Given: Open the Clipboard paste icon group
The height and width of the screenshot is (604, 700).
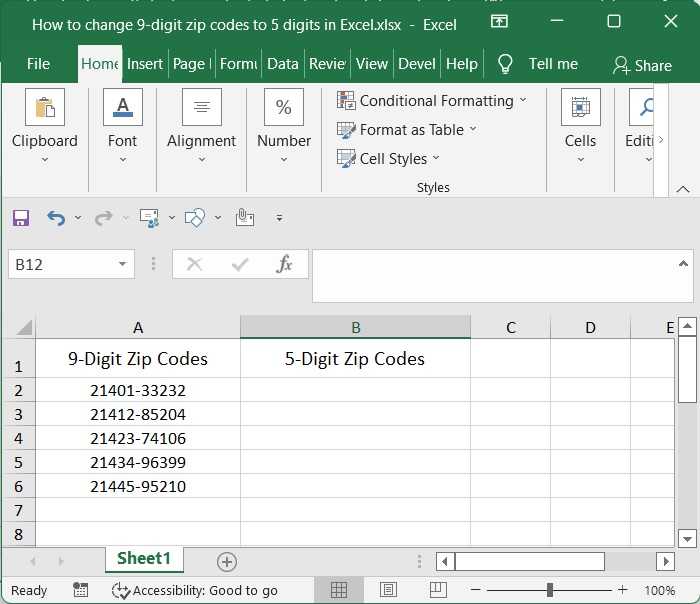Looking at the screenshot, I should [x=44, y=108].
